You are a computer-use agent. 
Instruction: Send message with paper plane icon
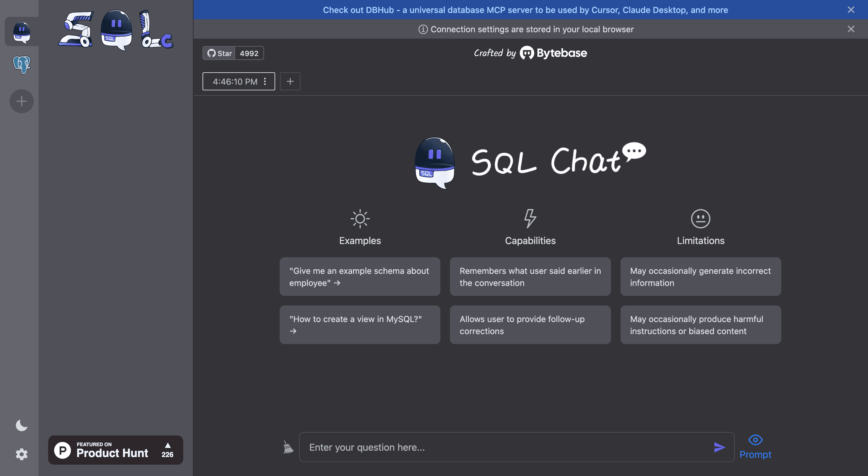(x=719, y=447)
